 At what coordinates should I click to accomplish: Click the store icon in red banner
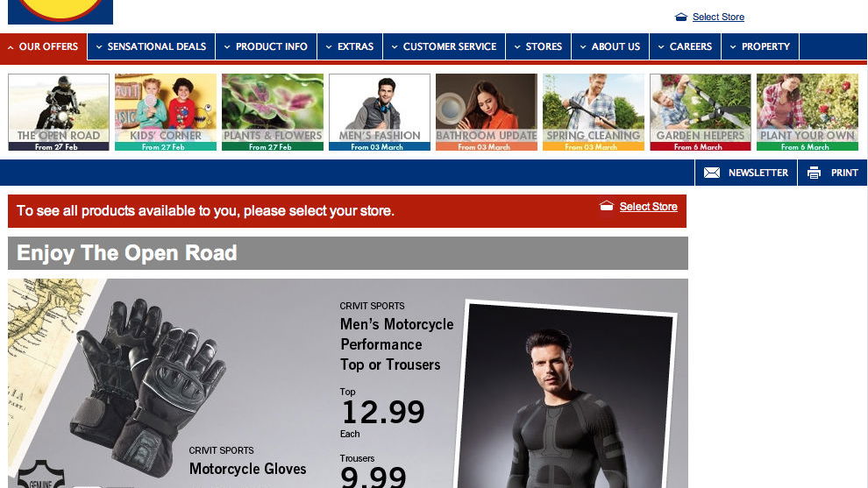(607, 206)
